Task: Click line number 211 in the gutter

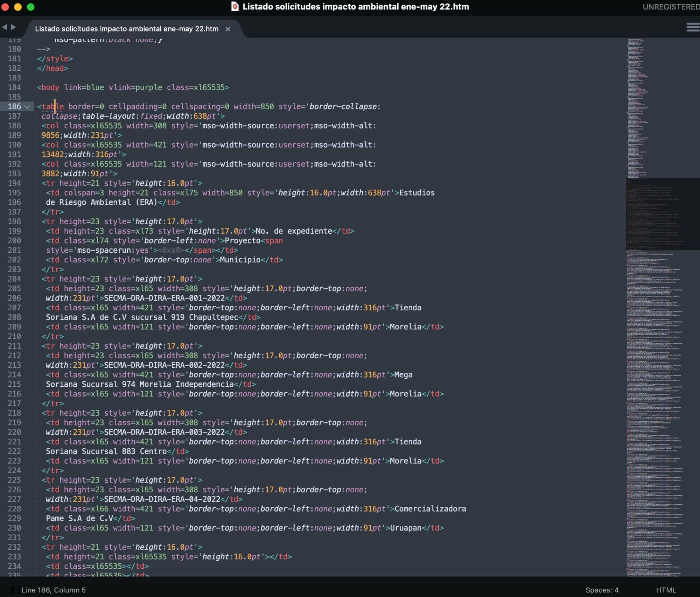Action: point(14,346)
